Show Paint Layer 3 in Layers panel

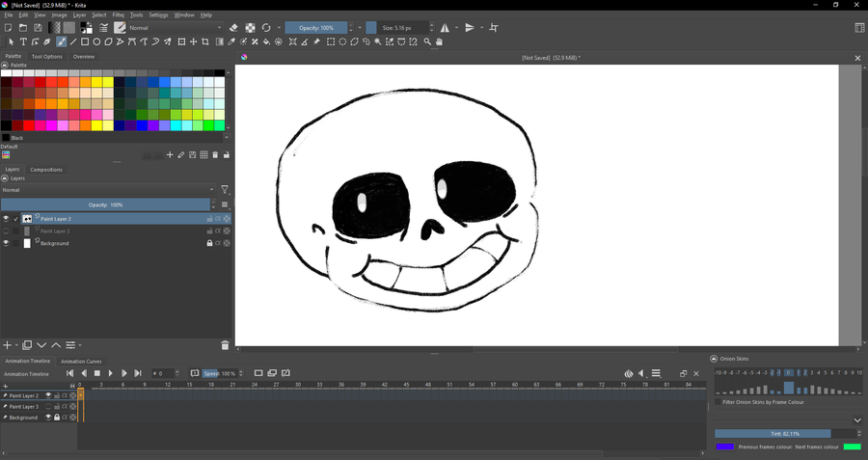click(x=6, y=230)
